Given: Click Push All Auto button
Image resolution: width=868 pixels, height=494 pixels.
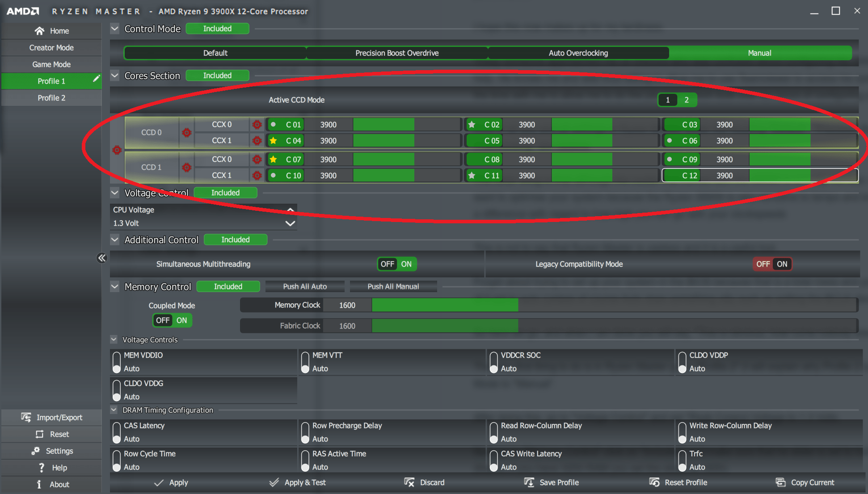Looking at the screenshot, I should click(305, 287).
